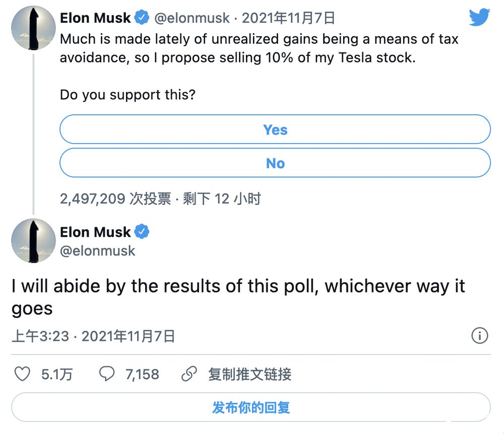
Task: Click the 2,497,209 次投票 vote count
Action: pyautogui.click(x=116, y=199)
